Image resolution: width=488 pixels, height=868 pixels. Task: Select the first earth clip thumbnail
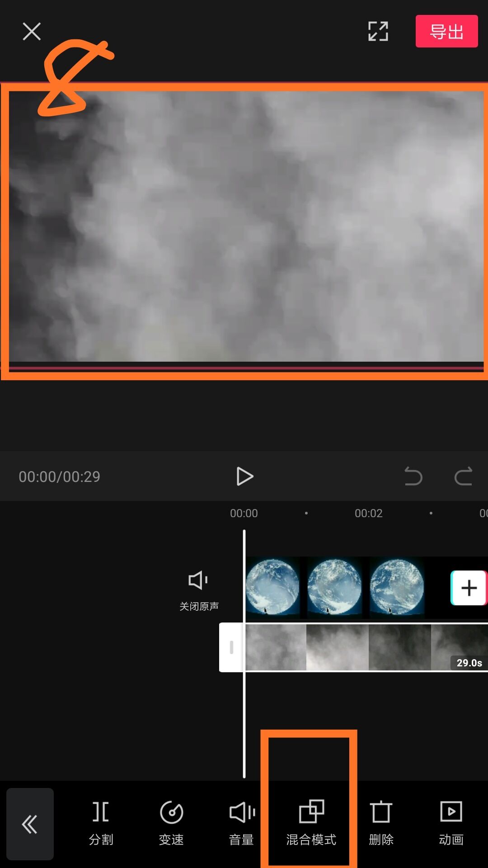point(272,587)
